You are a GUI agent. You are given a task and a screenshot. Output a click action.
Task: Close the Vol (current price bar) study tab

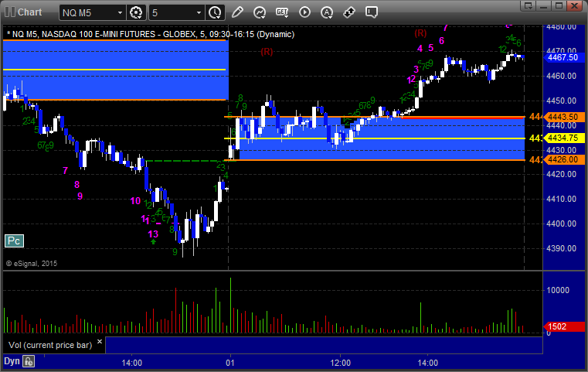[100, 342]
